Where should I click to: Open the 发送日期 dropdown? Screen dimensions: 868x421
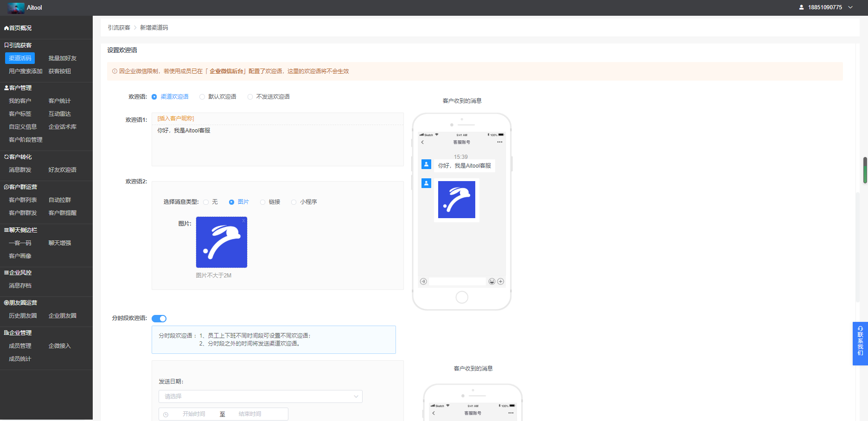tap(261, 396)
